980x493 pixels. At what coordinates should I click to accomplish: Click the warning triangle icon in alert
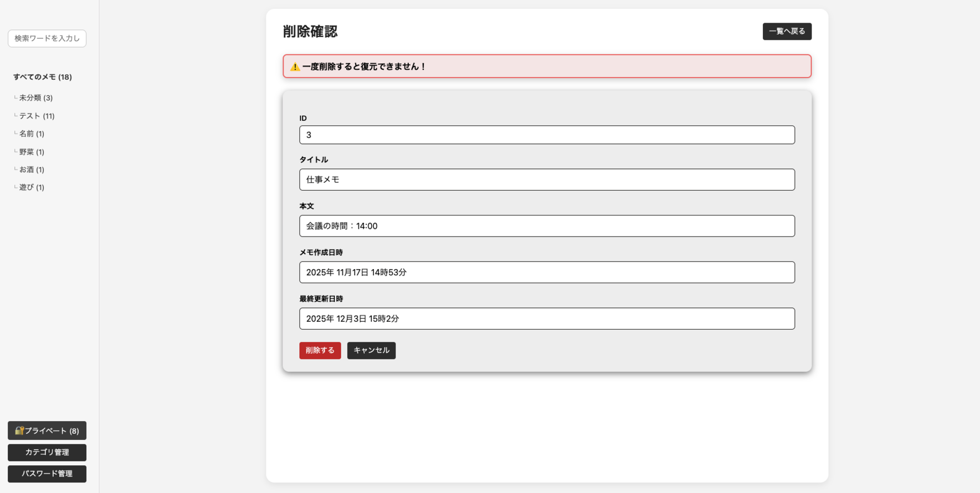295,67
